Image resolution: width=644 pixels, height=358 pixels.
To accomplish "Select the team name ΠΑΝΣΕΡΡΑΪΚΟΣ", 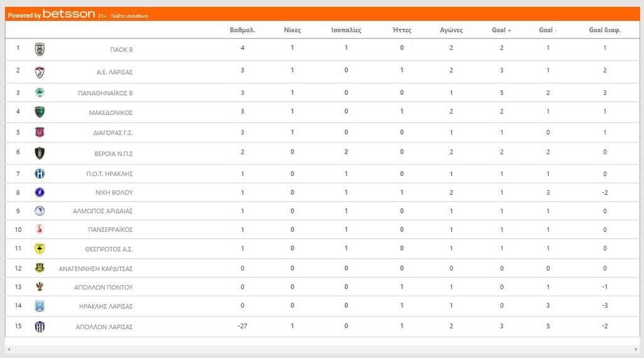I will (110, 230).
